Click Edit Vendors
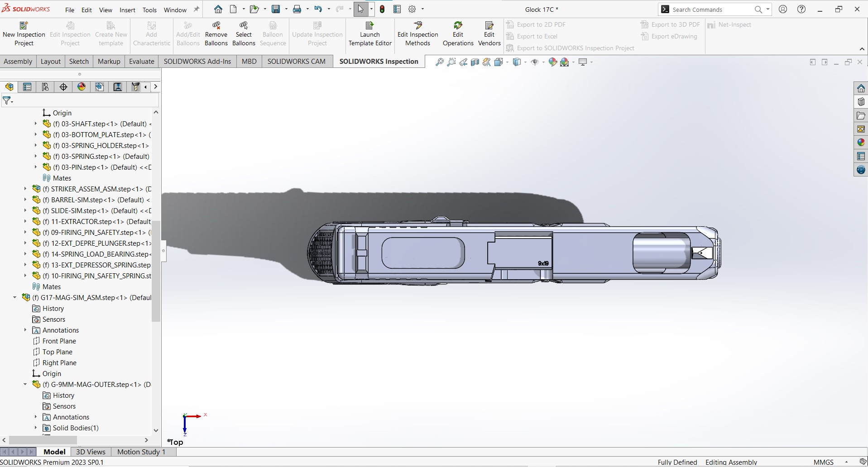The image size is (868, 467). (x=489, y=34)
